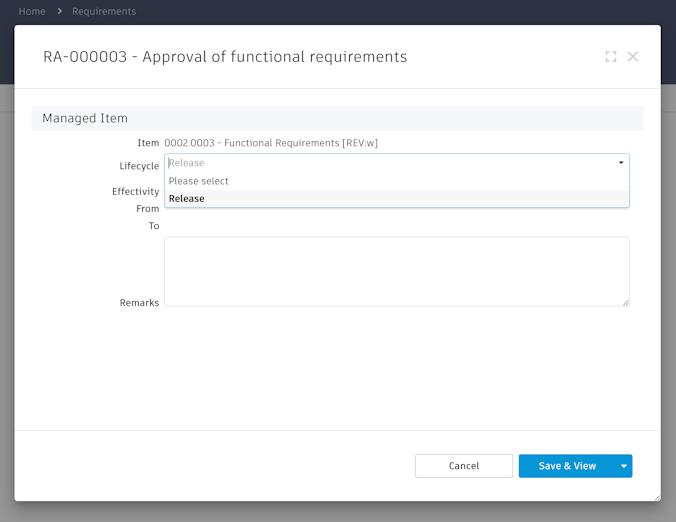Maximize the dialog with the fullscreen icon

tap(611, 57)
